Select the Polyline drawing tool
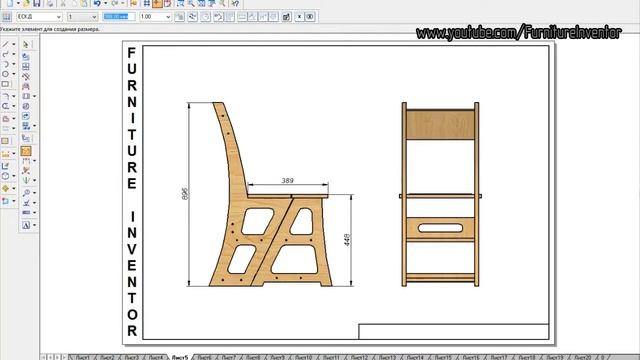640x360 pixels. point(5,54)
